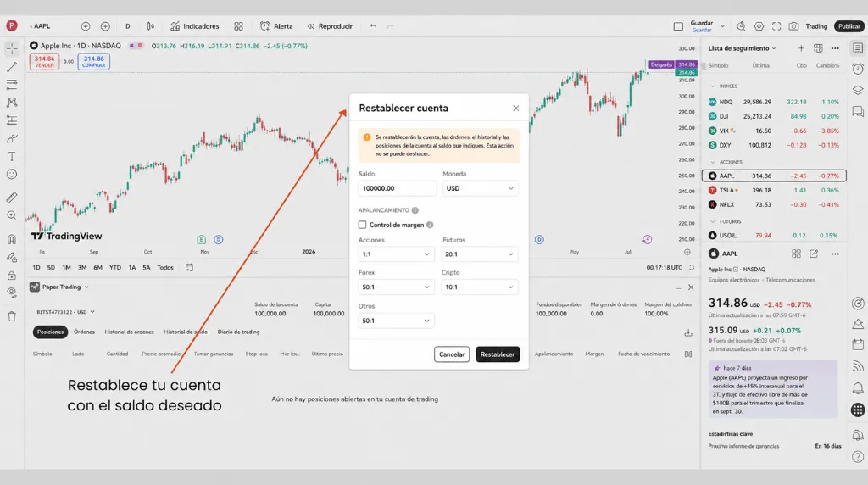
Task: Open the Cripto leverage 10:1 dropdown
Action: pyautogui.click(x=480, y=287)
